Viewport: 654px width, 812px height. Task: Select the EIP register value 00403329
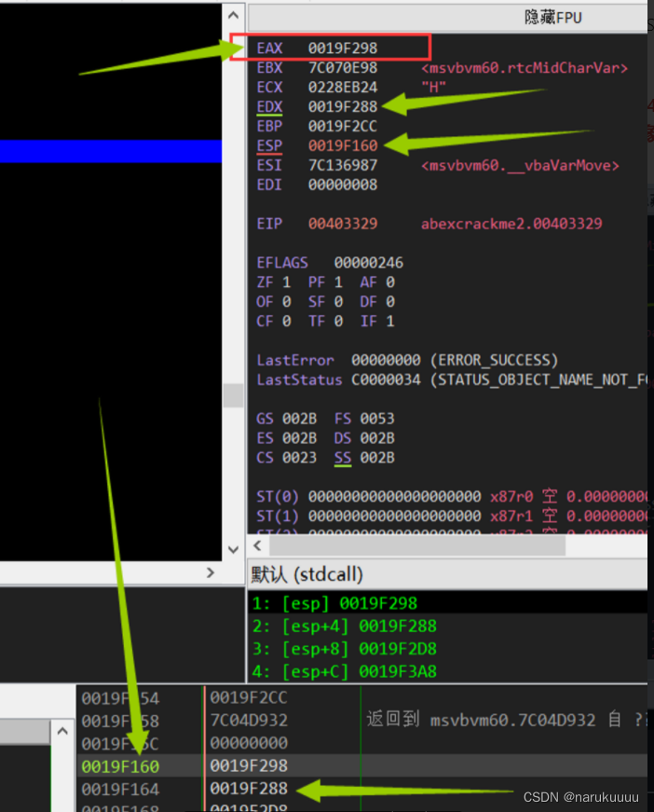coord(343,224)
